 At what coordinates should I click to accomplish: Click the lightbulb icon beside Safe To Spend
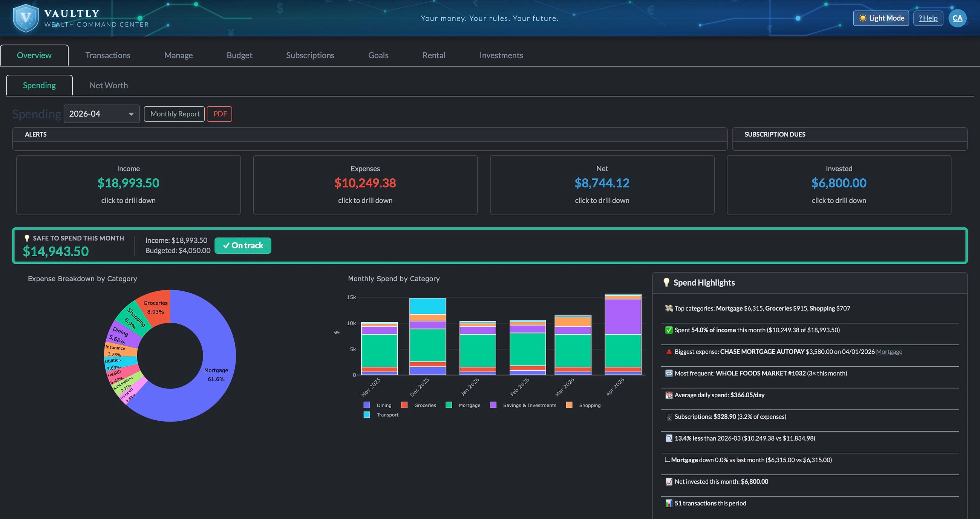[x=27, y=238]
